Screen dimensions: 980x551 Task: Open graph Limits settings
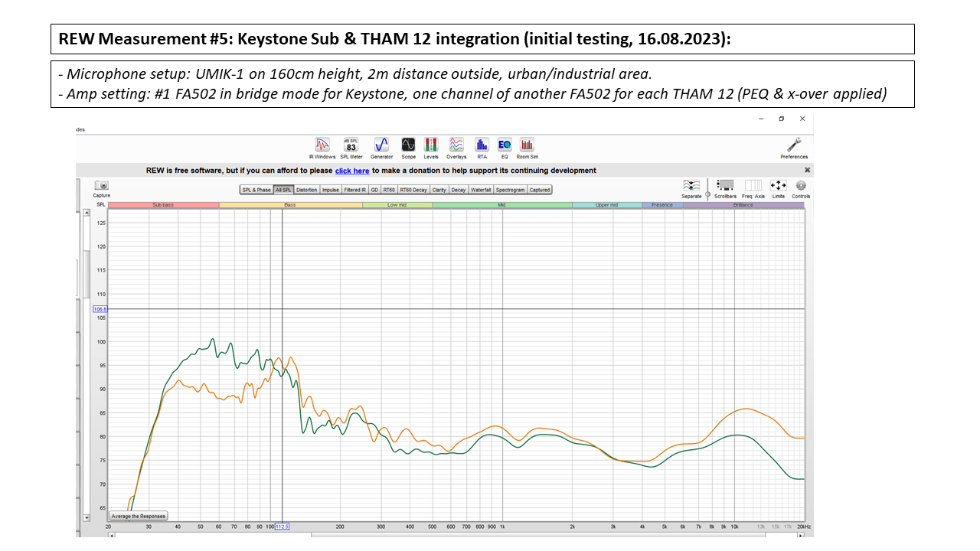pyautogui.click(x=779, y=189)
